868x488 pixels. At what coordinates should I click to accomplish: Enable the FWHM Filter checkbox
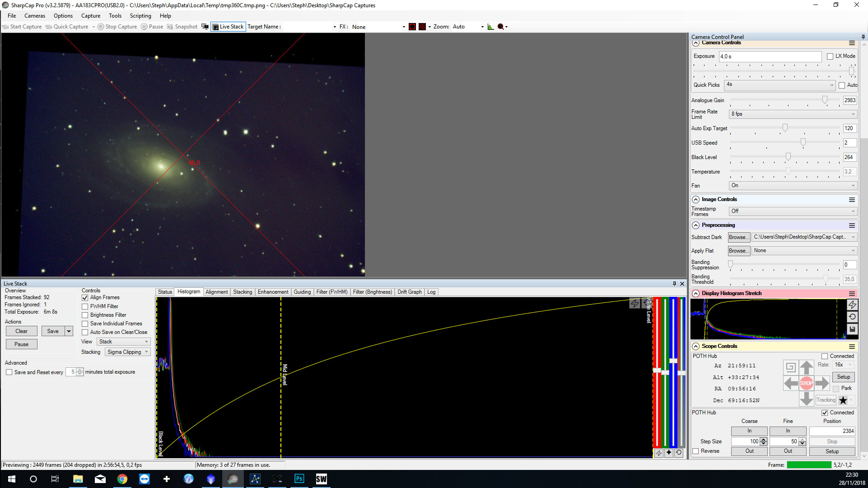click(x=85, y=306)
